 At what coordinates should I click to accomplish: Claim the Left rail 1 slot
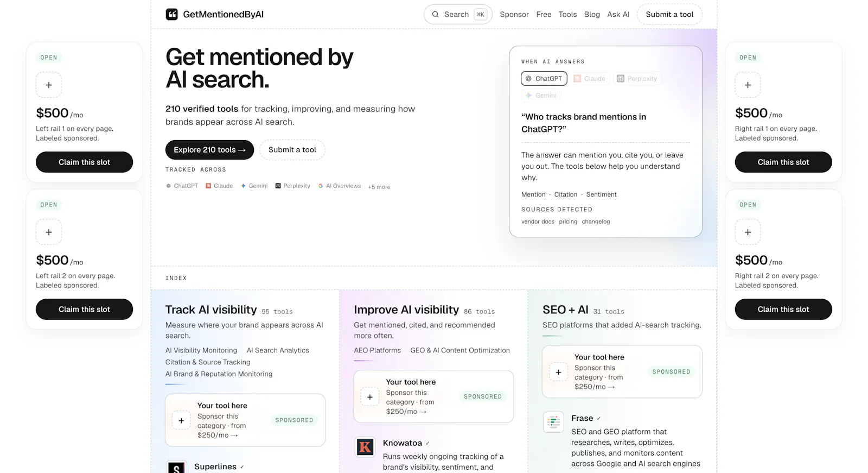[x=84, y=162]
